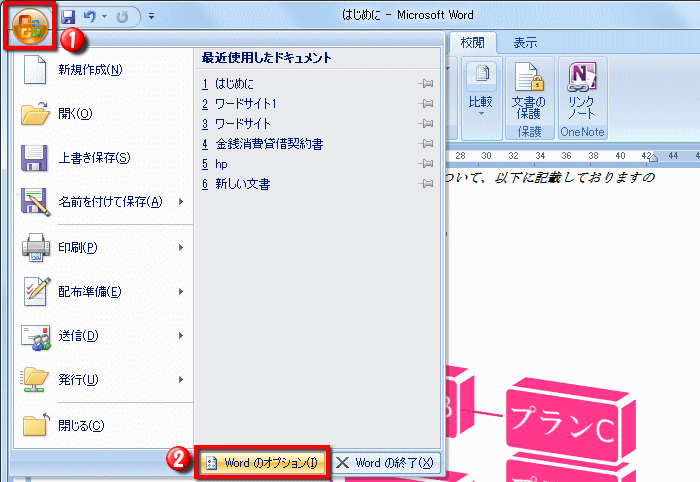Pin recent document 3 ワードサイト
This screenshot has width=700, height=482.
pyautogui.click(x=426, y=124)
